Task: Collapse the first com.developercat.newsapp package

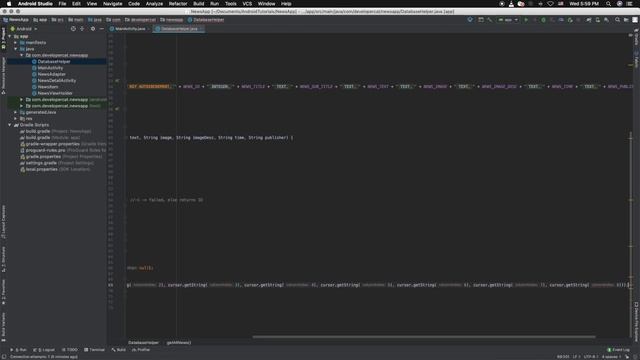Action: (x=22, y=55)
